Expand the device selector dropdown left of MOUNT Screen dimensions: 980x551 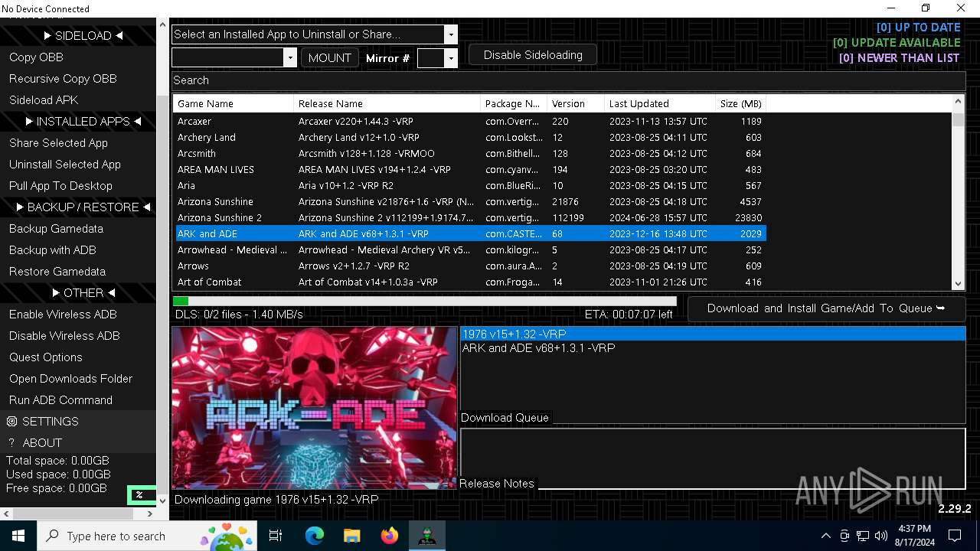pos(289,57)
